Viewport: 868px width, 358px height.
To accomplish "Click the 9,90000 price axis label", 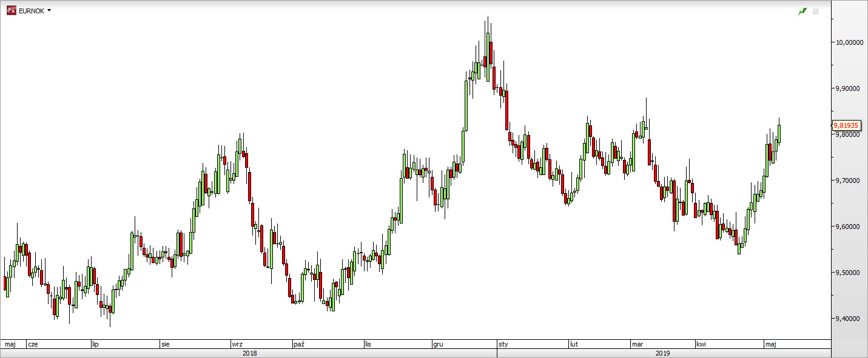I will pos(849,88).
